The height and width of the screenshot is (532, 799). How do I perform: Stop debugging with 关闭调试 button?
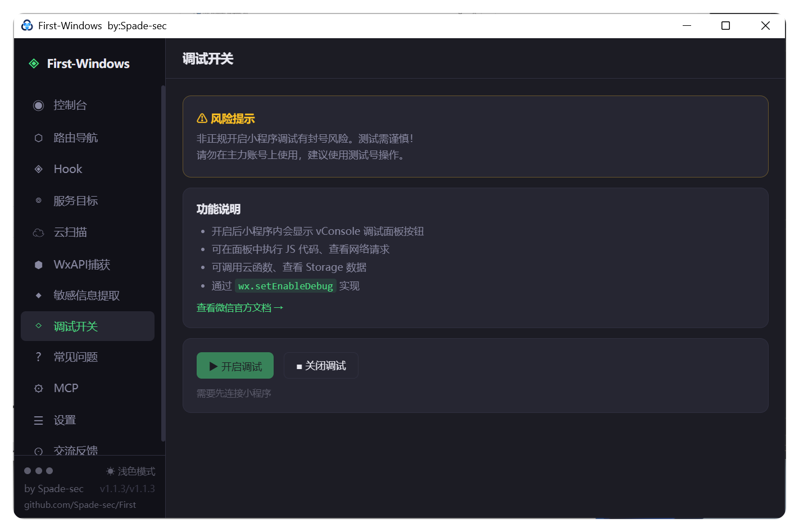[x=321, y=366]
